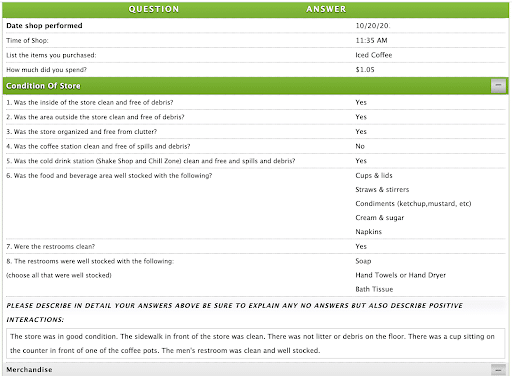Image resolution: width=512 pixels, height=376 pixels.
Task: Click question 4 about coffee station
Action: pos(98,146)
